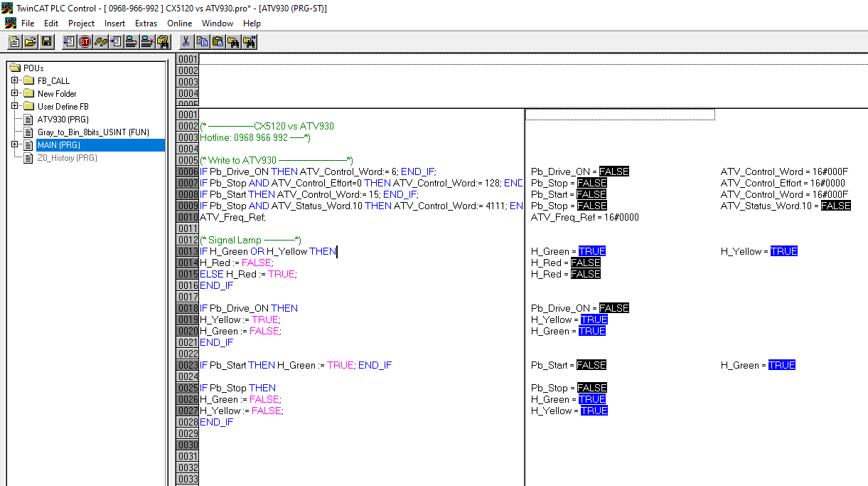Click the Gray_to_Bin_8bits_USINT document icon
Viewport: 868px width, 486px height.
pyautogui.click(x=28, y=132)
